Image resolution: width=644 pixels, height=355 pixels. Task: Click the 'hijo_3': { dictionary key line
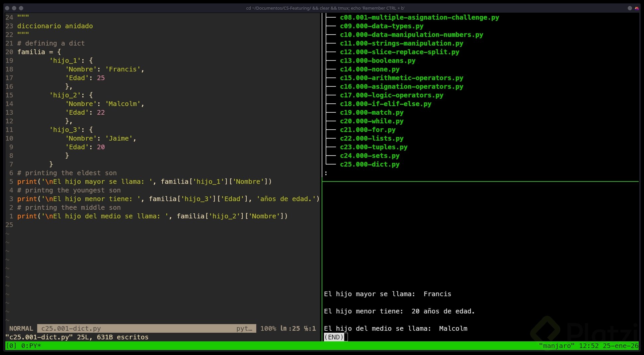tap(71, 130)
